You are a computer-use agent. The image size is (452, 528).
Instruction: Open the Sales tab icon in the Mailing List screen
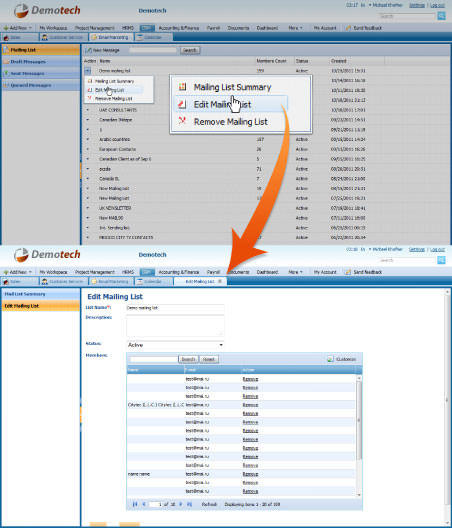(6, 37)
